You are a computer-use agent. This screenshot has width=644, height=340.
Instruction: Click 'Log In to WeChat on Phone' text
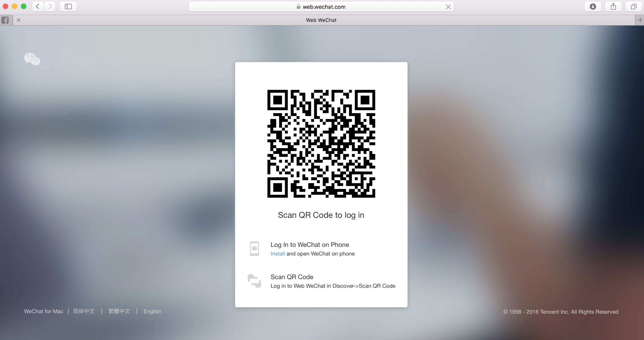(x=310, y=245)
